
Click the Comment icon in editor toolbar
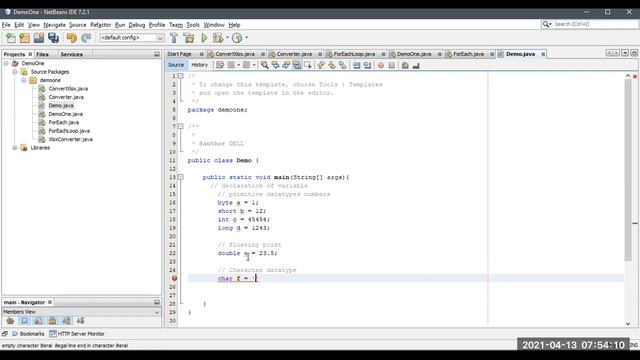coord(405,65)
